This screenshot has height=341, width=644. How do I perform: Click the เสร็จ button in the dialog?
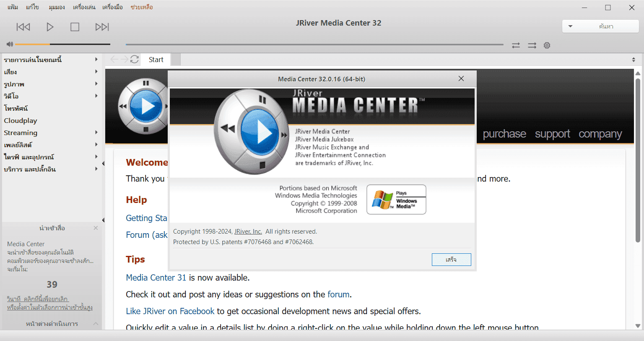click(x=451, y=260)
